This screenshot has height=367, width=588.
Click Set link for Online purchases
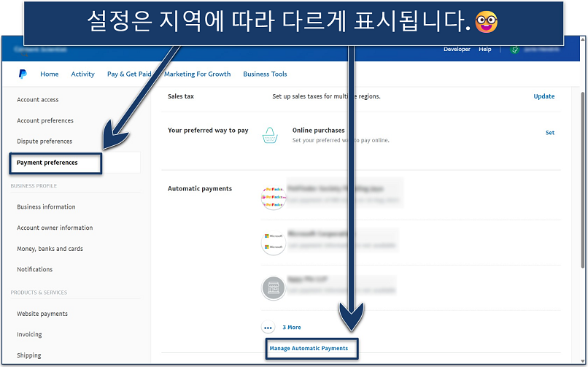[549, 133]
